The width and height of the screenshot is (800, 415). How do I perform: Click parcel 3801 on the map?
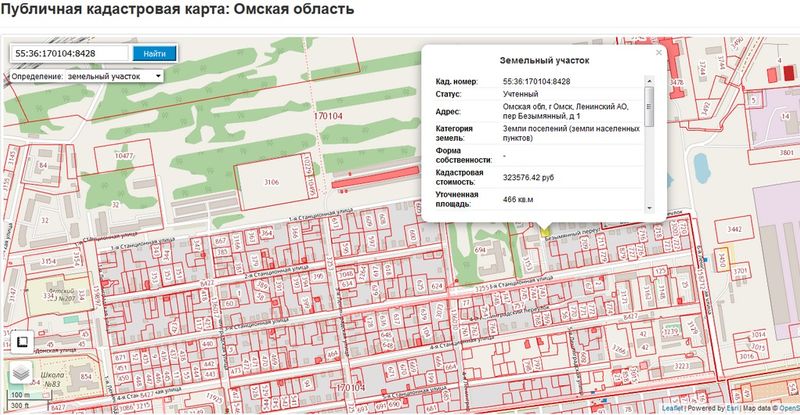(x=787, y=154)
